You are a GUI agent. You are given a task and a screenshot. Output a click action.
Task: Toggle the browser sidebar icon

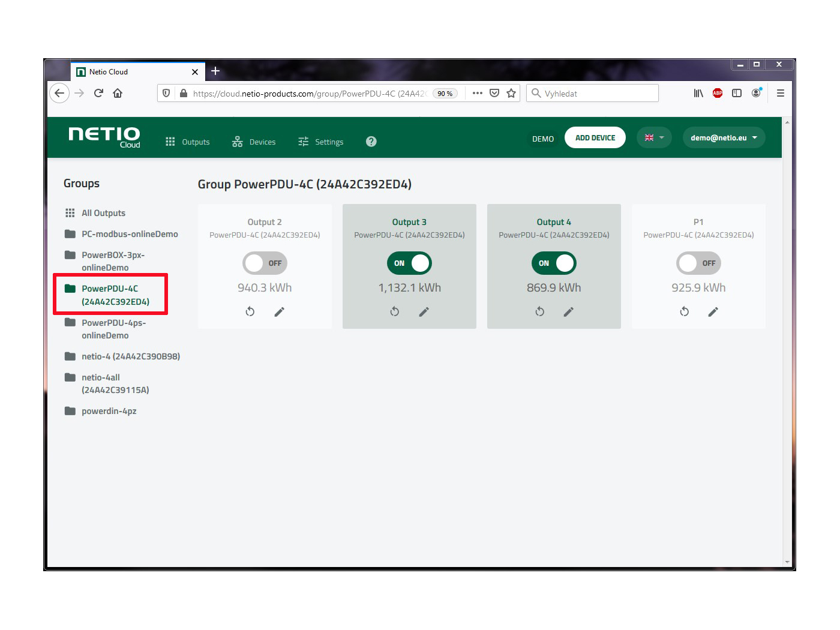737,93
